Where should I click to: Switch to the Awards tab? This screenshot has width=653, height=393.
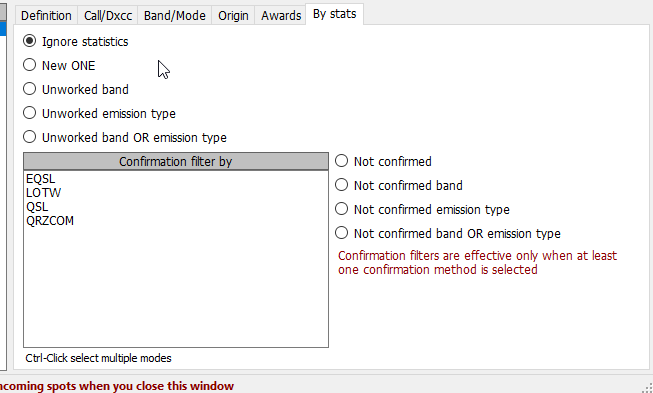pyautogui.click(x=281, y=16)
